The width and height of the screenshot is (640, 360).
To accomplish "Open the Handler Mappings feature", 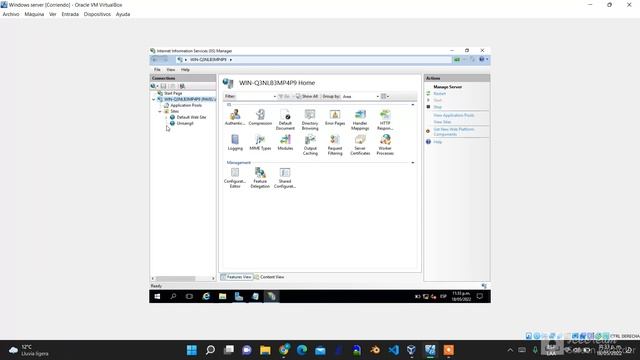I will pyautogui.click(x=360, y=120).
